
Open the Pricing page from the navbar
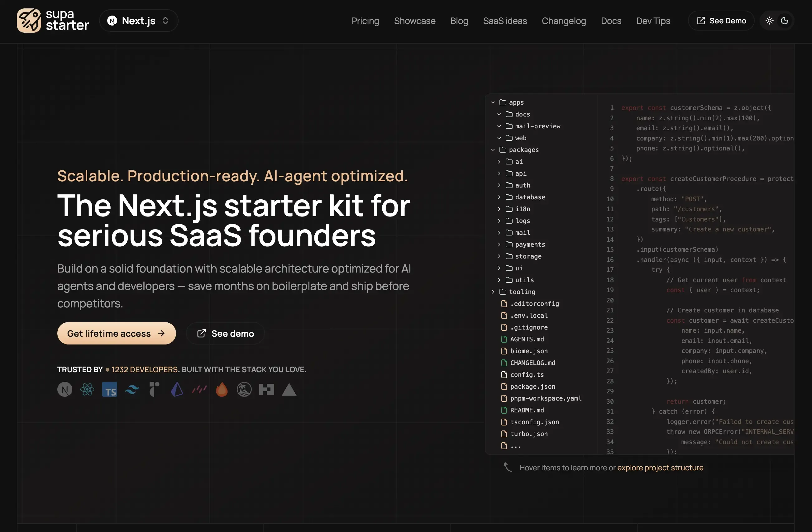pyautogui.click(x=365, y=21)
